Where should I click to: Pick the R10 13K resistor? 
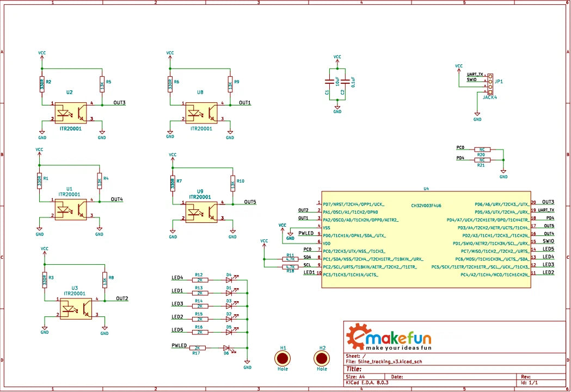(232, 184)
